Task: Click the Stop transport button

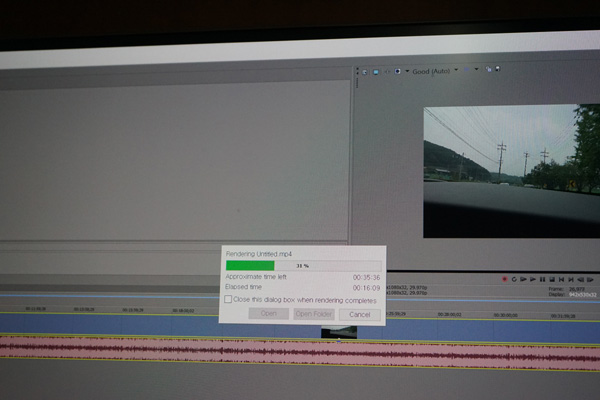Action: point(552,279)
